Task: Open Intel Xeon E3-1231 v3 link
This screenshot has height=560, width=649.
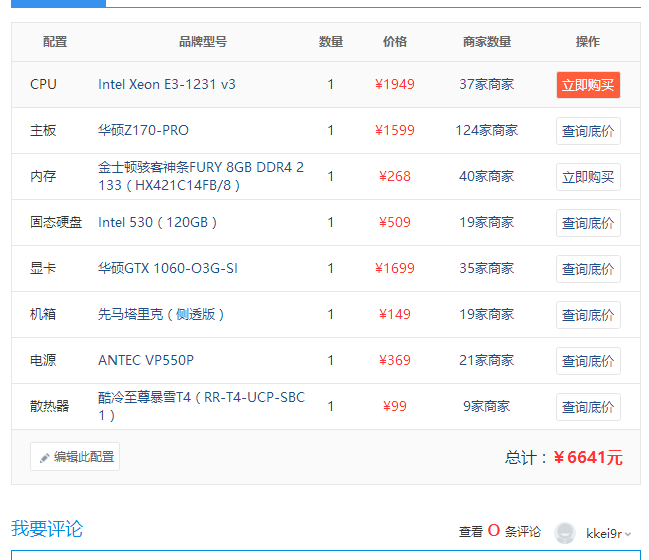Action: point(166,84)
